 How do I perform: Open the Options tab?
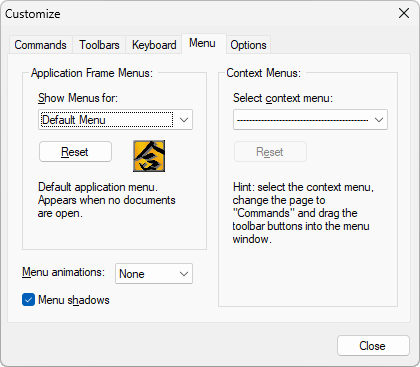point(248,45)
